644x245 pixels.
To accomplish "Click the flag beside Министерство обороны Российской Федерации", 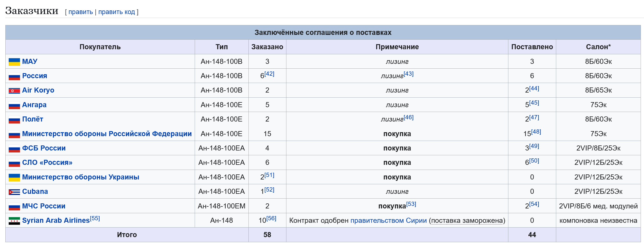I will point(14,134).
